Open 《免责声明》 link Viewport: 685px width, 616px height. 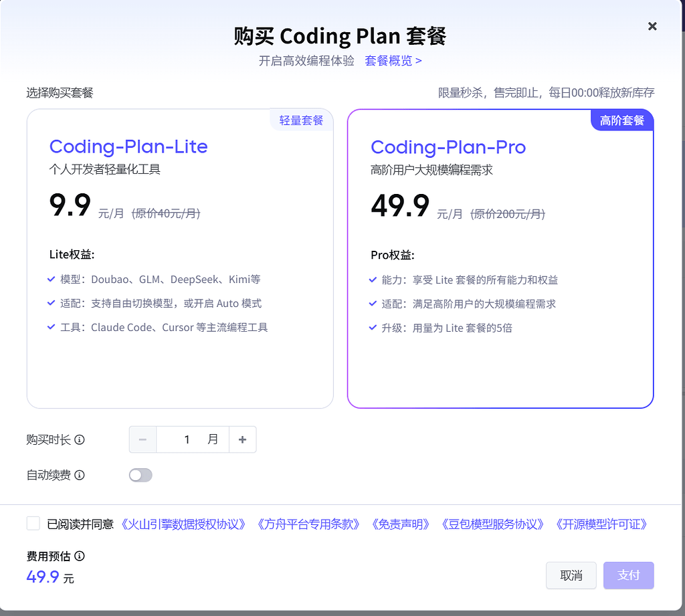[401, 524]
